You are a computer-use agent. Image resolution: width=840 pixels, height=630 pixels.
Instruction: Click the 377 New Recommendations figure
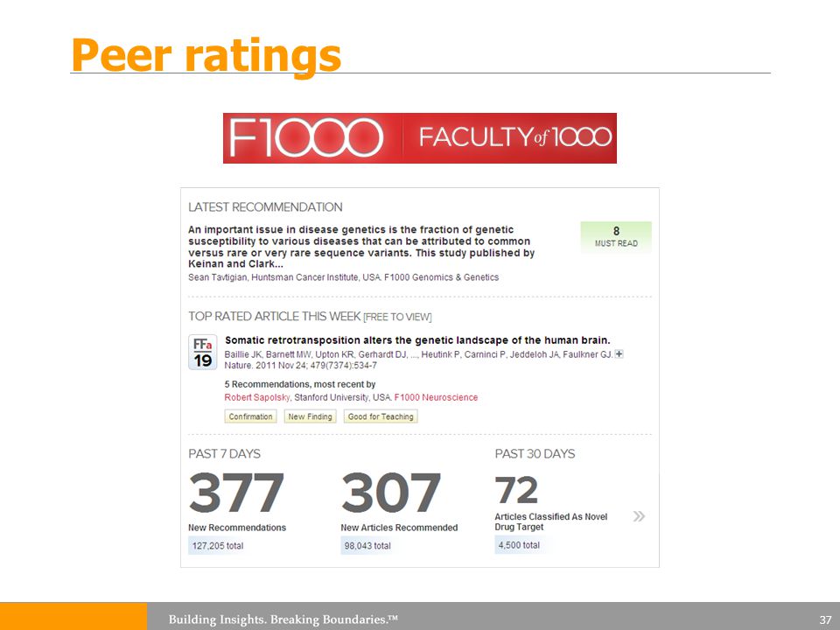[x=236, y=493]
